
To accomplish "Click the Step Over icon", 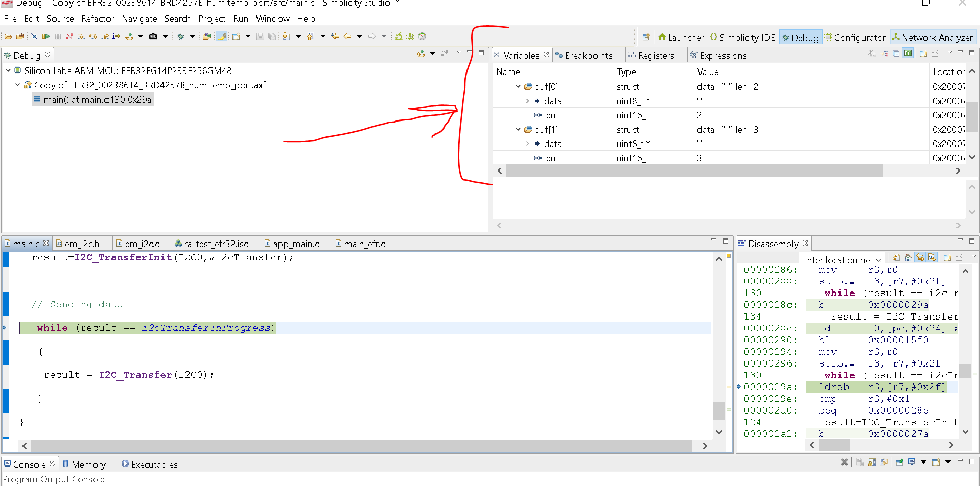I will [x=93, y=36].
